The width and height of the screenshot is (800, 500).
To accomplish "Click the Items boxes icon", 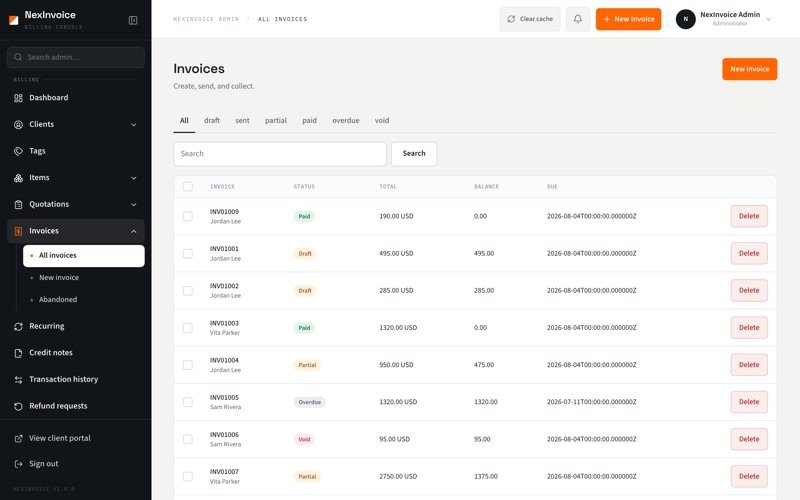I will (x=18, y=178).
